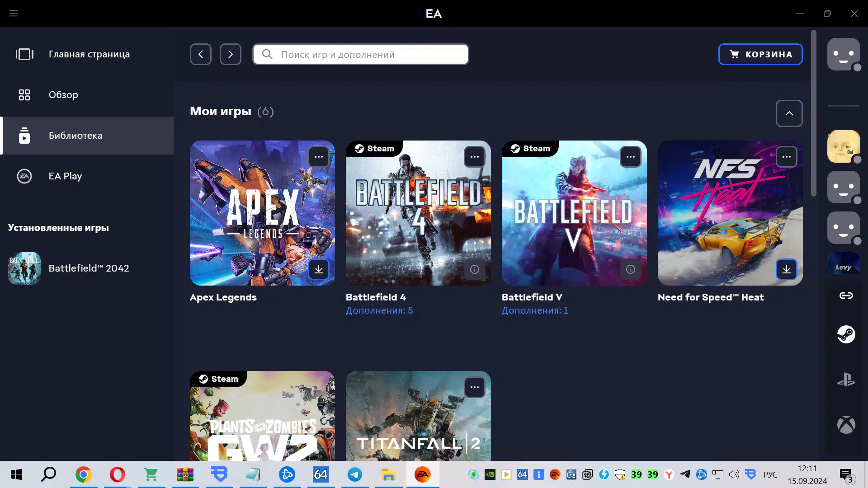Open Battlefield V Дополнения: 1 link
The image size is (868, 488).
click(535, 310)
